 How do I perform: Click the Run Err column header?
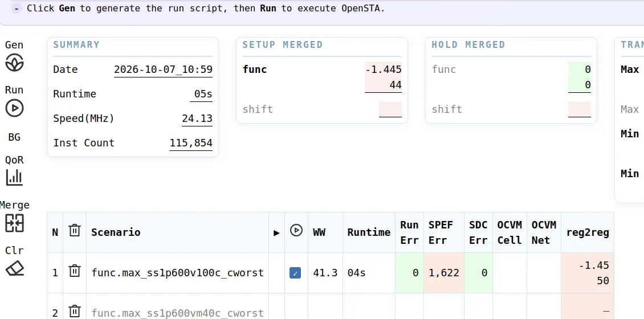point(409,232)
